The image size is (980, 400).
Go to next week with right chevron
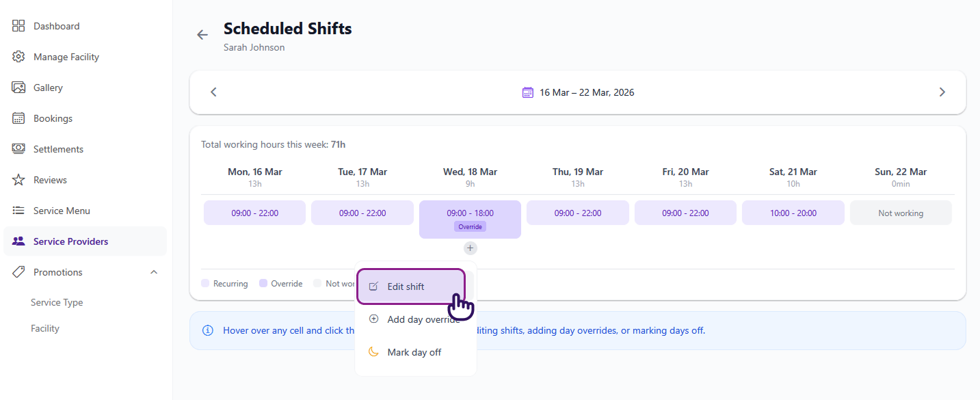(x=942, y=92)
